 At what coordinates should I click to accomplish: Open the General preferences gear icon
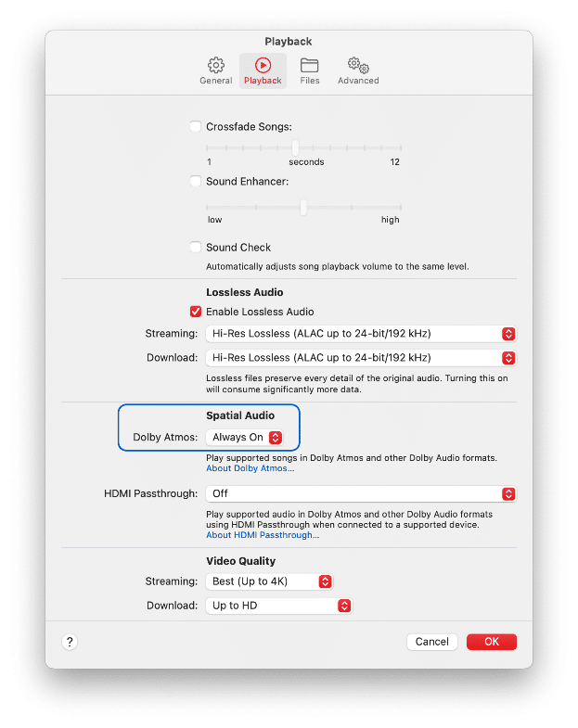[215, 65]
